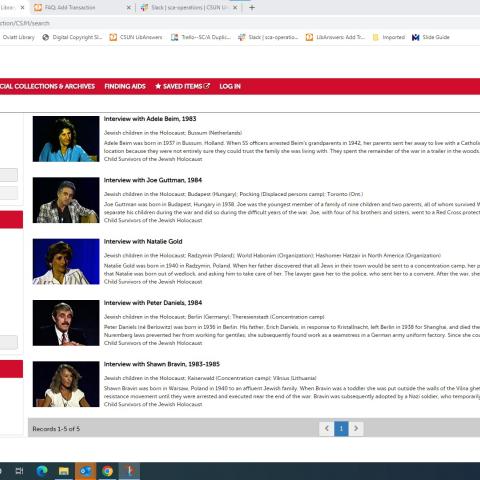Click Log In in the navigation bar
This screenshot has width=480, height=480.
pos(230,86)
